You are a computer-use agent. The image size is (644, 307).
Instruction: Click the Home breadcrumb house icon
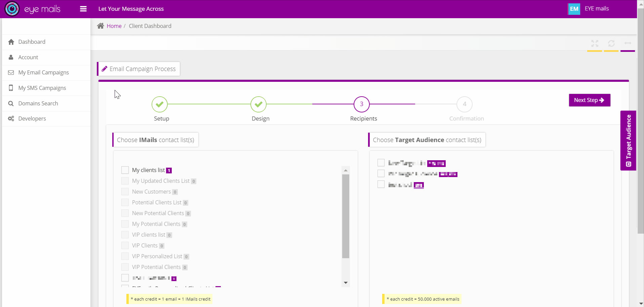point(100,26)
